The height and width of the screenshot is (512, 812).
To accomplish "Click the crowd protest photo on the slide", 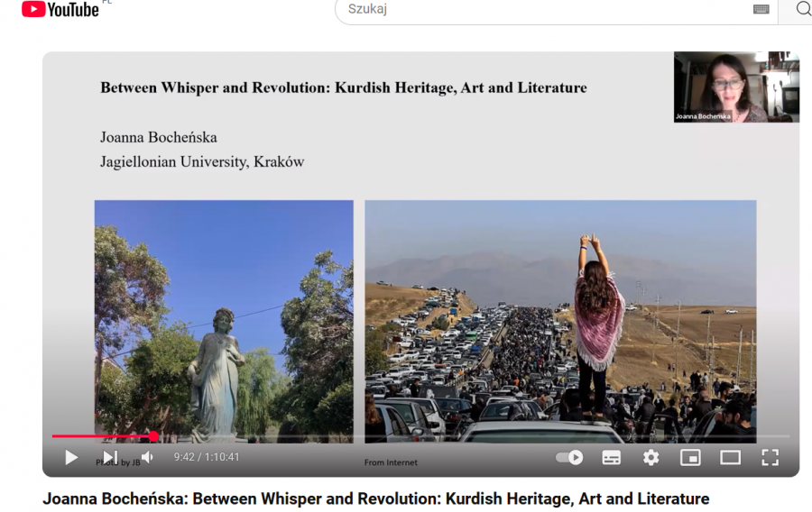I will [560, 321].
